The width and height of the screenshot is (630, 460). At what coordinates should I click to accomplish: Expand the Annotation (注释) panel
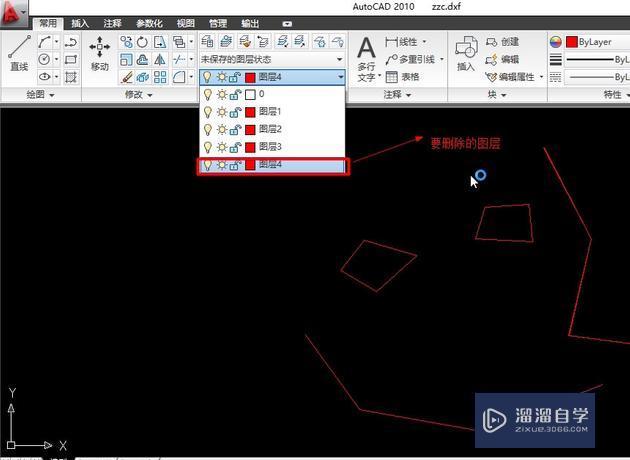pyautogui.click(x=397, y=95)
